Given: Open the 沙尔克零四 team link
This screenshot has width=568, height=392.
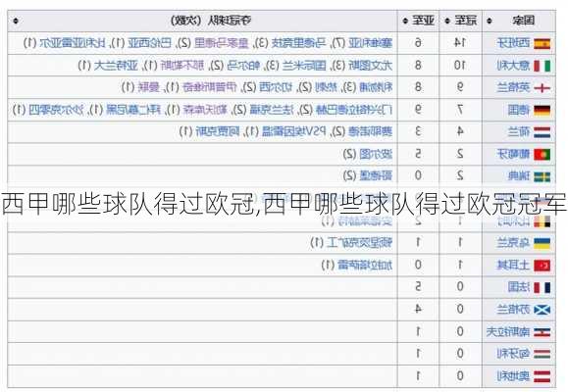Looking at the screenshot, I should 56,110.
